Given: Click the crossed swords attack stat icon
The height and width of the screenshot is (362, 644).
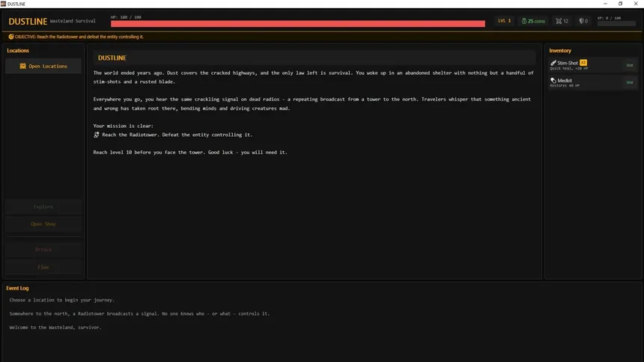Looking at the screenshot, I should tap(559, 21).
